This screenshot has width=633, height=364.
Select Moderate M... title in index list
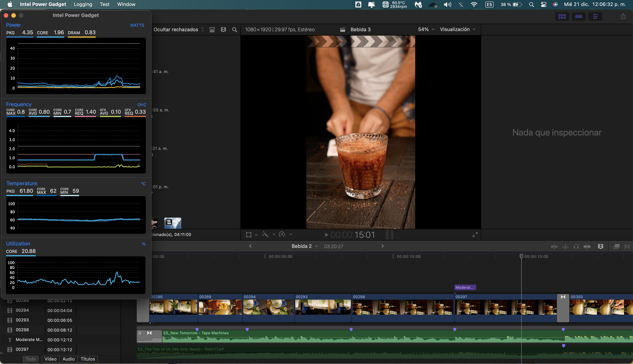(29, 340)
